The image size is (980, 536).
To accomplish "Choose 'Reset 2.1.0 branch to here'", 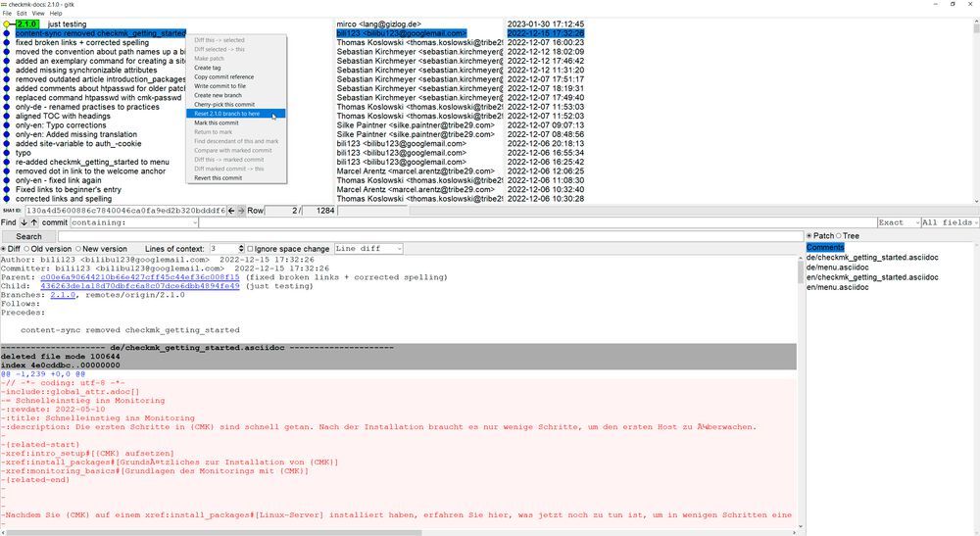I will click(236, 114).
